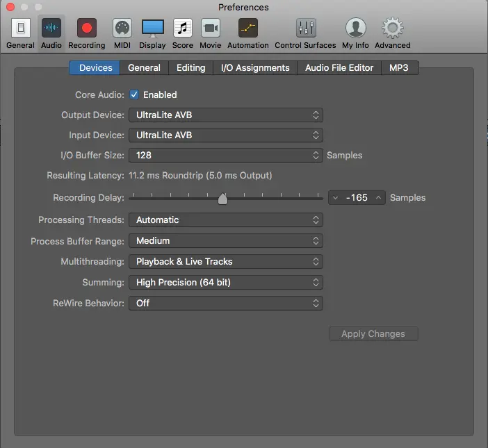
Task: Switch to the Editing tab
Action: [190, 68]
